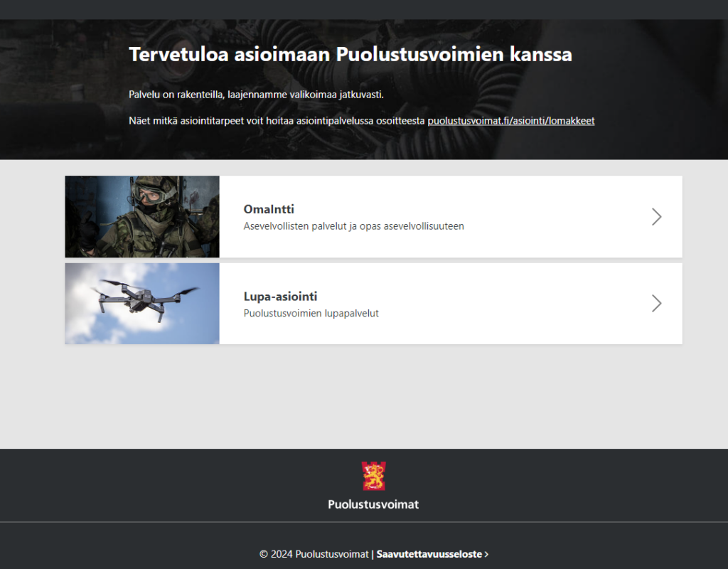Click the drone photo on Lupa-asiointi card

[x=141, y=303]
